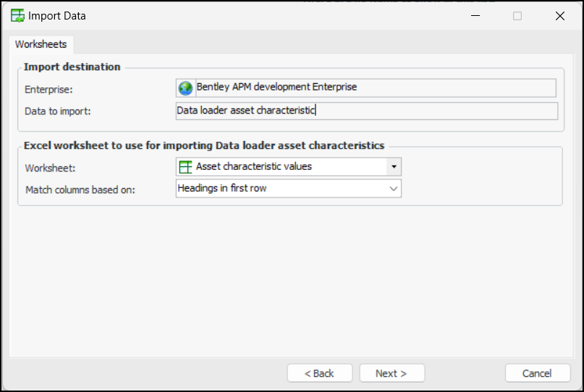
Task: Switch to the Worksheets tab
Action: (41, 44)
